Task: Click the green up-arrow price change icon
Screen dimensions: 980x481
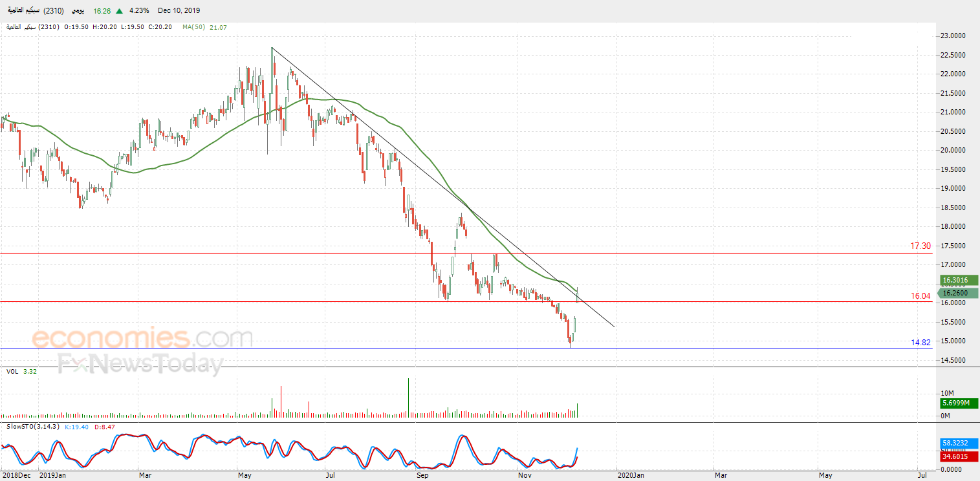Action: pyautogui.click(x=119, y=10)
